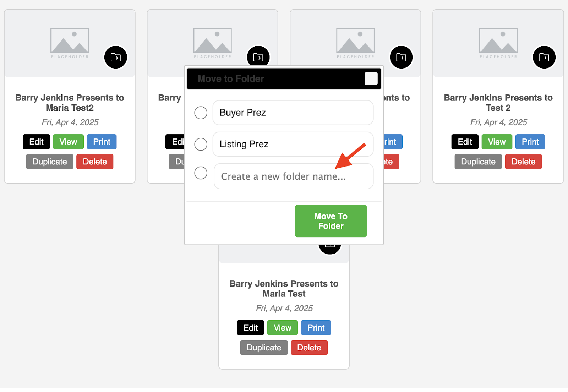Open move-to-folder icon on Maria Test2 card
Image resolution: width=568 pixels, height=392 pixels.
[x=116, y=57]
